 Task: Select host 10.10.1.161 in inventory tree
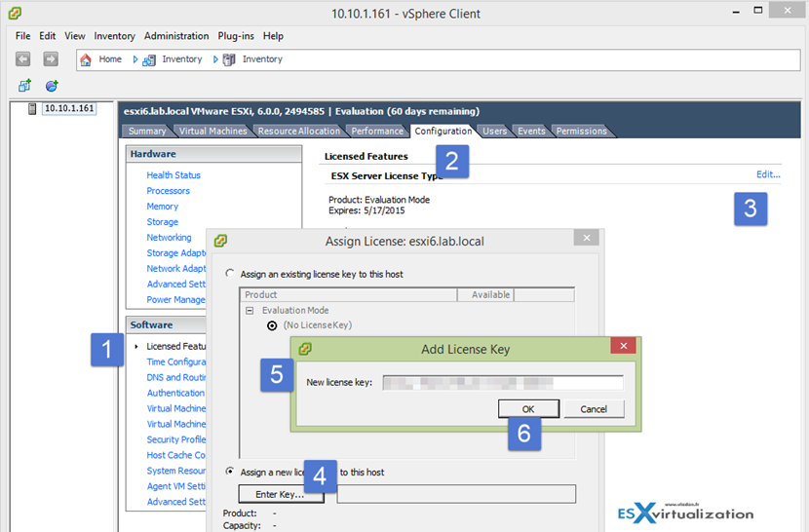(69, 108)
